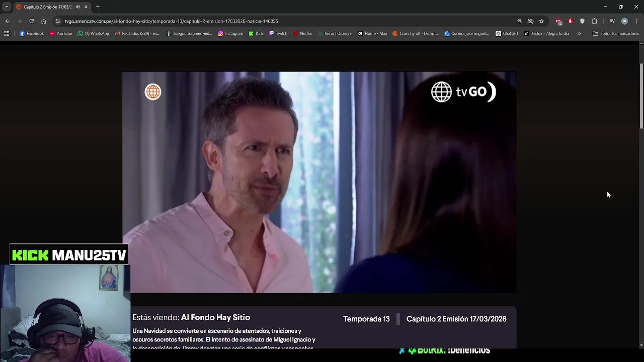Open the zoom magnifier icon in address bar
644x362 pixels.
tap(520, 21)
